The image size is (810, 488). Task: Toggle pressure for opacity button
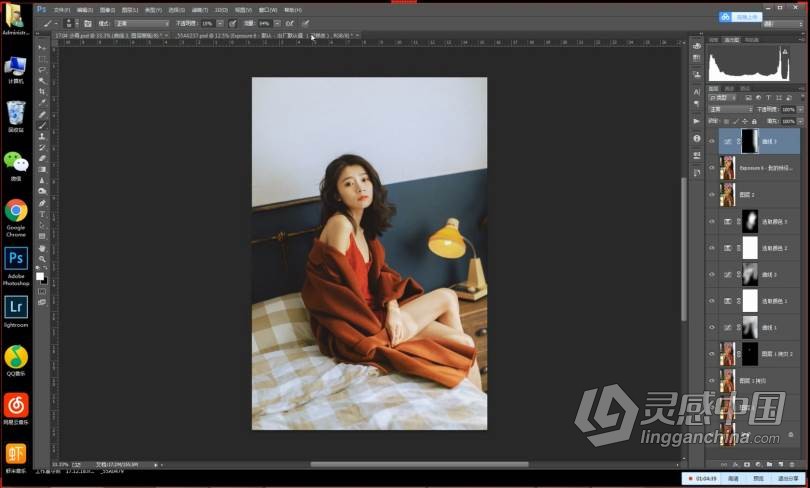[232, 24]
